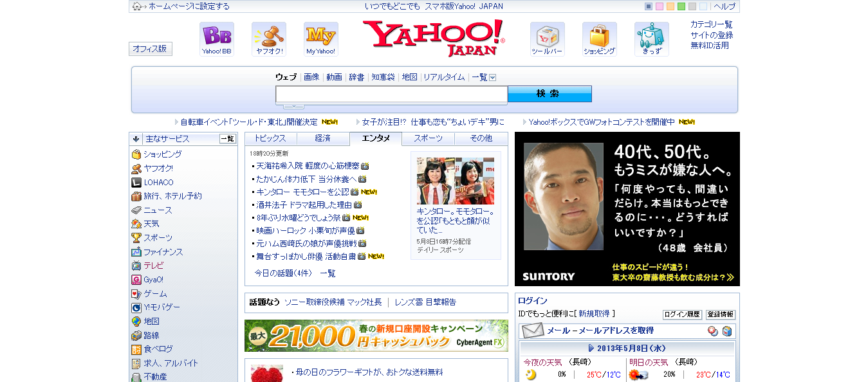The width and height of the screenshot is (868, 382).
Task: Click sidebar ゲーム cards icon
Action: click(136, 294)
